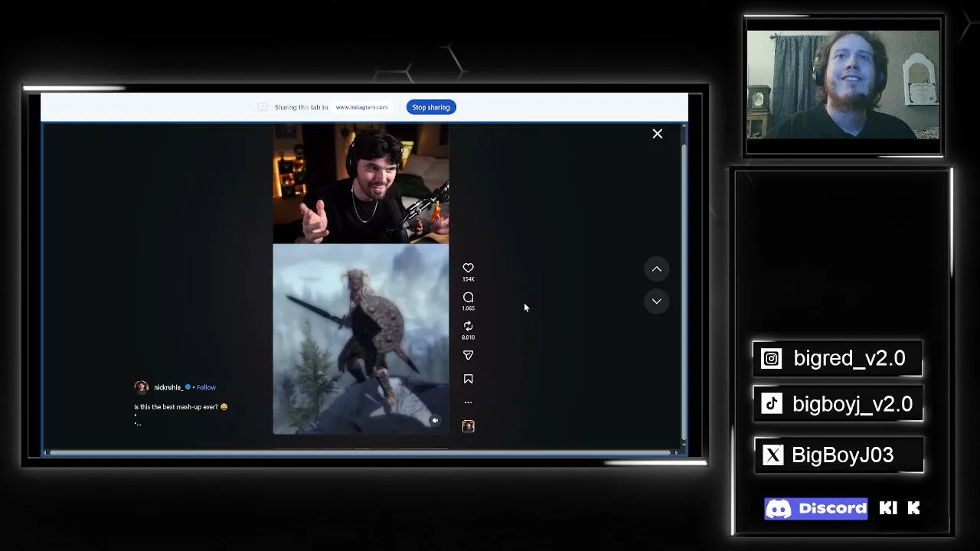Mute the reel's audio using speaker icon
The height and width of the screenshot is (551, 980).
tap(435, 420)
